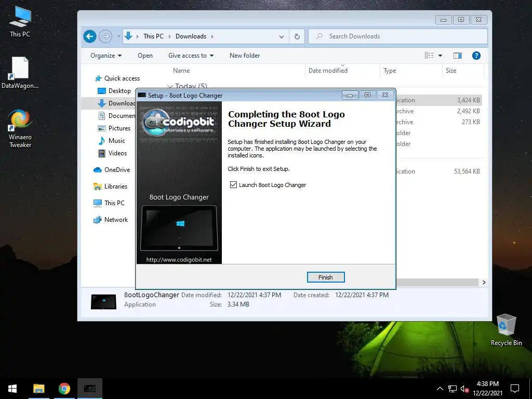Click the codigobit logo banner in Setup
This screenshot has width=532, height=399.
pyautogui.click(x=179, y=122)
